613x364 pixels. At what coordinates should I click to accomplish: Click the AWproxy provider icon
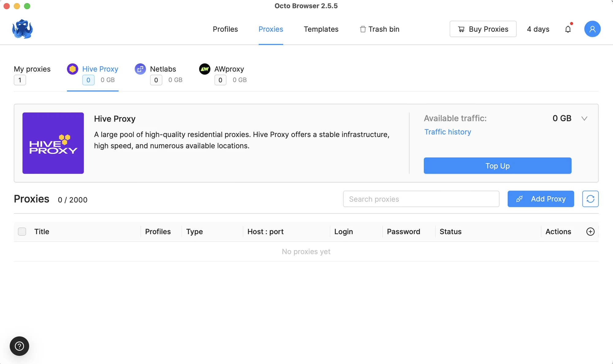[204, 68]
